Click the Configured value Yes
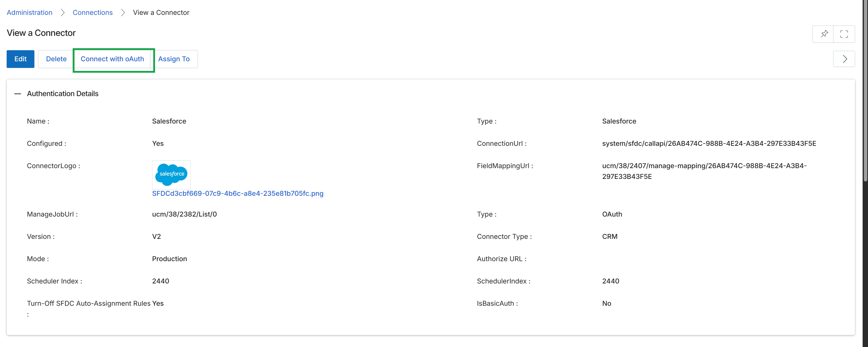Viewport: 868px width, 347px height. pyautogui.click(x=158, y=144)
